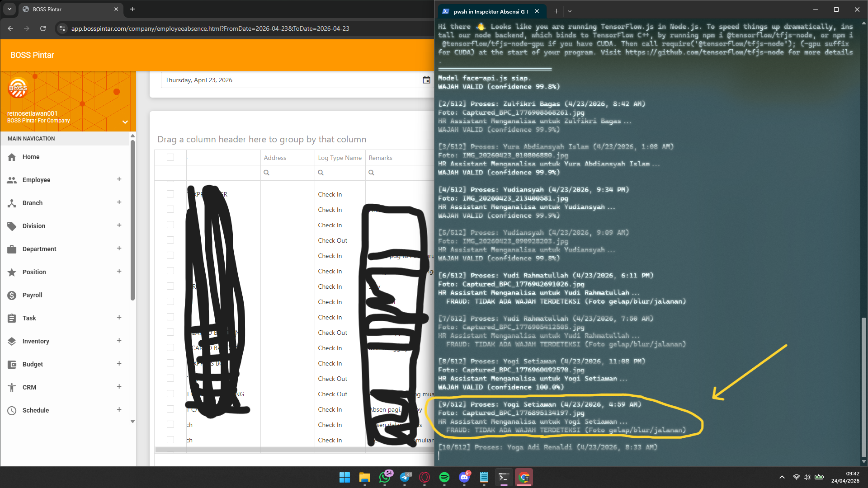This screenshot has height=488, width=868.
Task: Expand the Division submenu plus
Action: pyautogui.click(x=119, y=225)
